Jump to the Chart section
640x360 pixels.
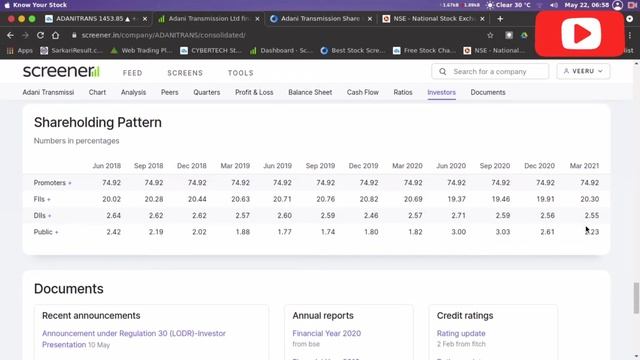97,92
